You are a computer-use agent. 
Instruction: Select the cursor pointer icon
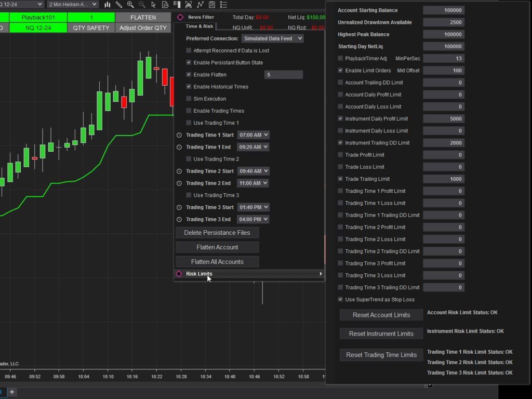coord(154,5)
